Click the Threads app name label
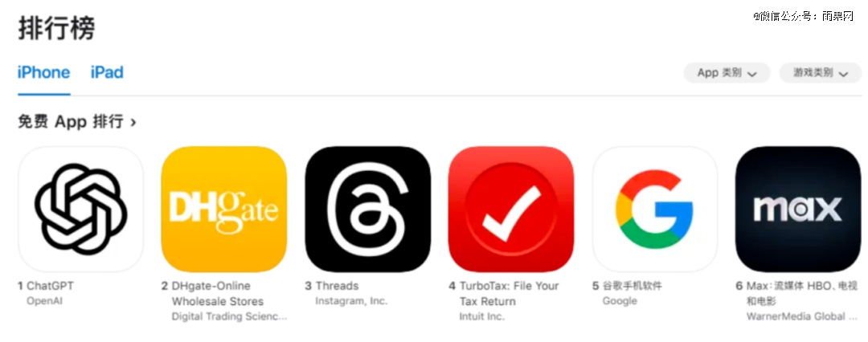The width and height of the screenshot is (868, 342). point(337,286)
